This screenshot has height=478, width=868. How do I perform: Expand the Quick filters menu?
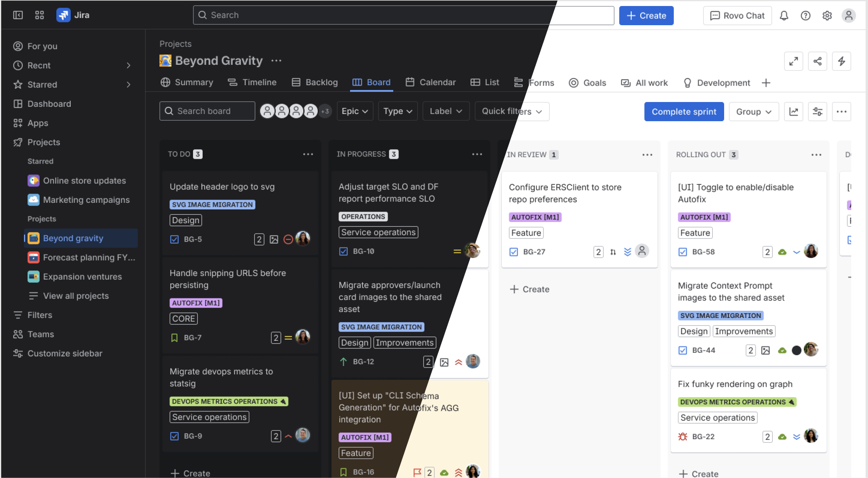(x=512, y=111)
